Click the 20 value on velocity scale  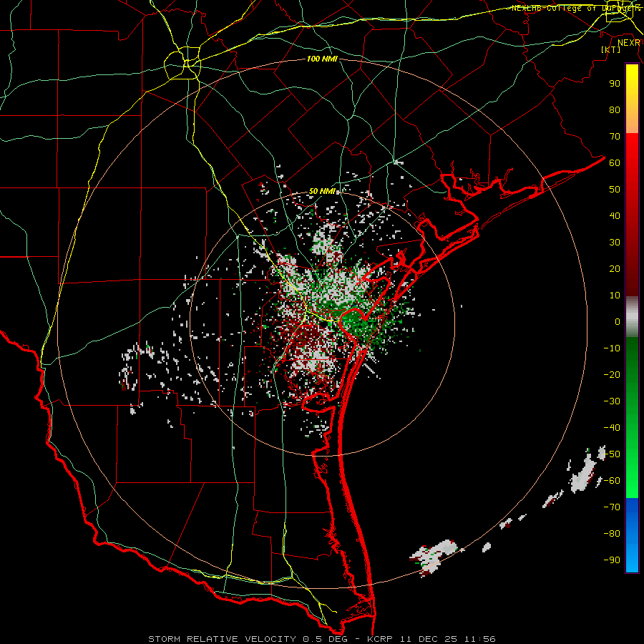point(615,268)
